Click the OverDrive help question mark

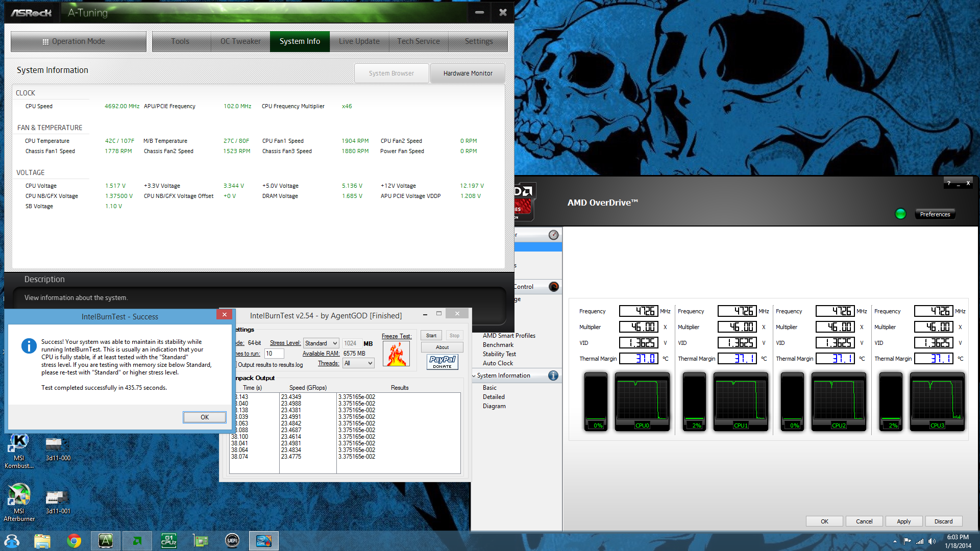pos(949,183)
